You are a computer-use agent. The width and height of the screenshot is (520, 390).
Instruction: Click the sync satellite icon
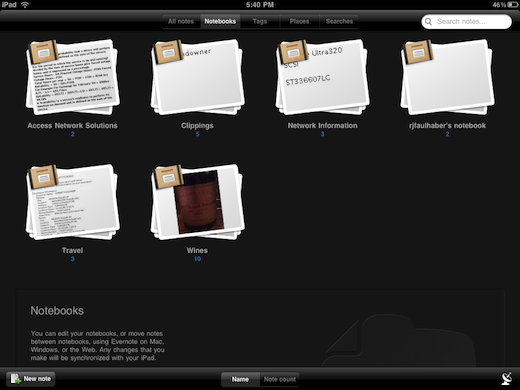pyautogui.click(x=507, y=379)
